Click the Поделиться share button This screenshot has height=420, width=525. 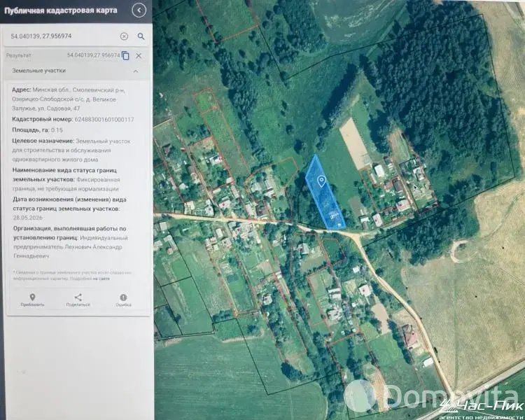tap(78, 300)
